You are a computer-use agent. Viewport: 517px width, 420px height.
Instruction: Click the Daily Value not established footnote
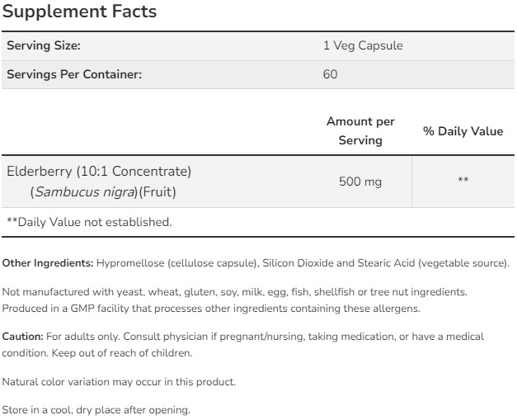[x=89, y=222]
